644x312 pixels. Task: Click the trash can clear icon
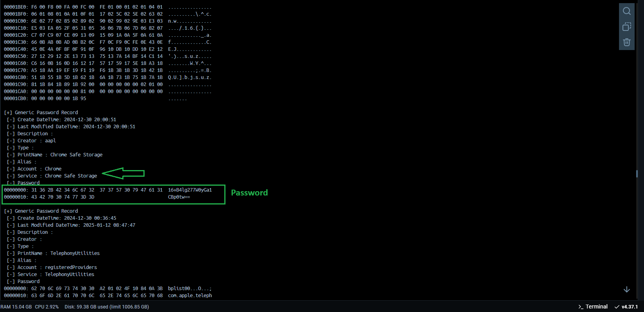point(627,42)
